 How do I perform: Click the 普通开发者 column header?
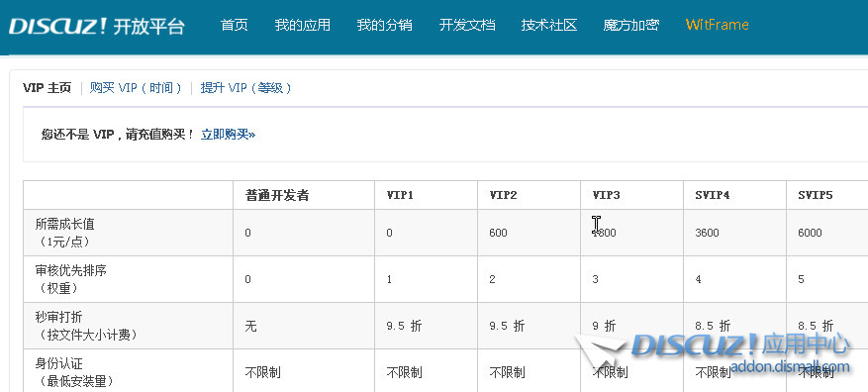tap(277, 195)
